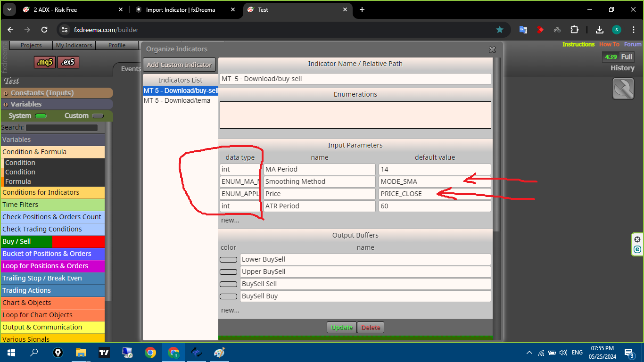Open Chrome downloads
This screenshot has width=644, height=362.
(x=600, y=30)
